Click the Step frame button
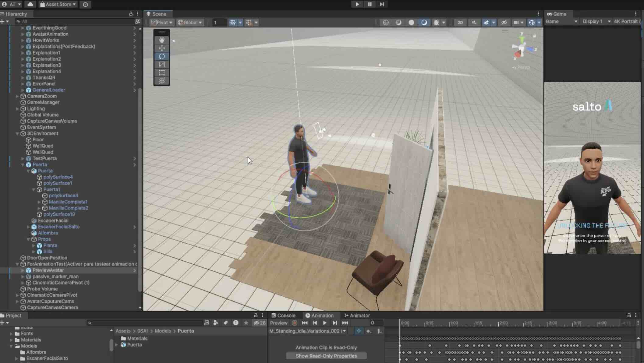This screenshot has height=363, width=644. pos(382,4)
